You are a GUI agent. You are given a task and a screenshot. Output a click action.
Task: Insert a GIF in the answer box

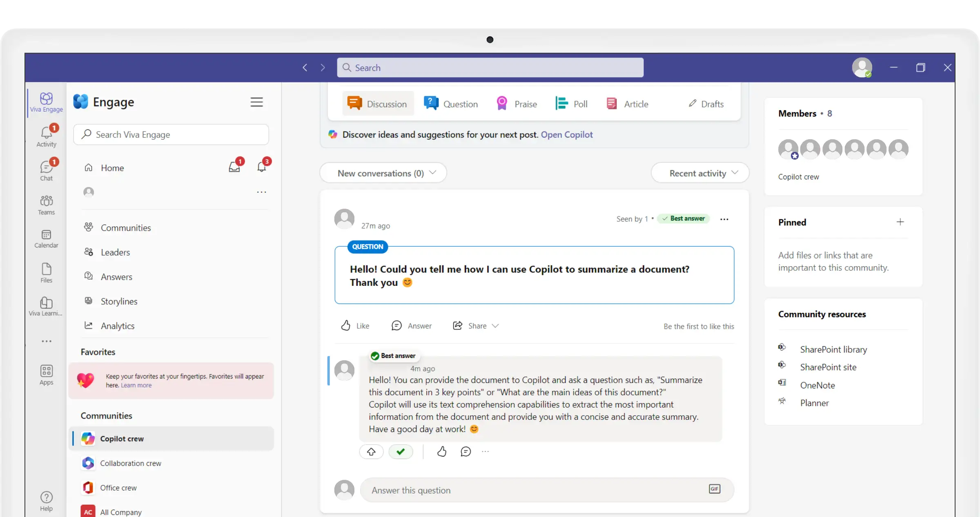715,489
